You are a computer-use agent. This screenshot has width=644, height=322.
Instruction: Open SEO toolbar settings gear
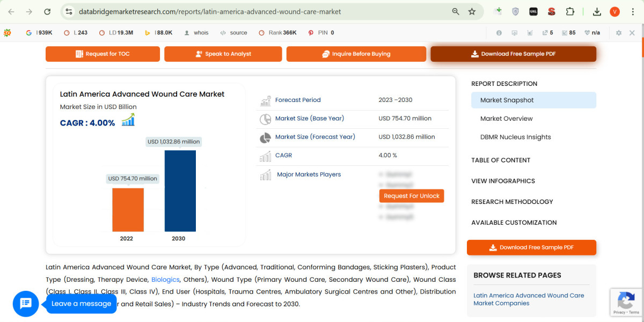click(619, 33)
